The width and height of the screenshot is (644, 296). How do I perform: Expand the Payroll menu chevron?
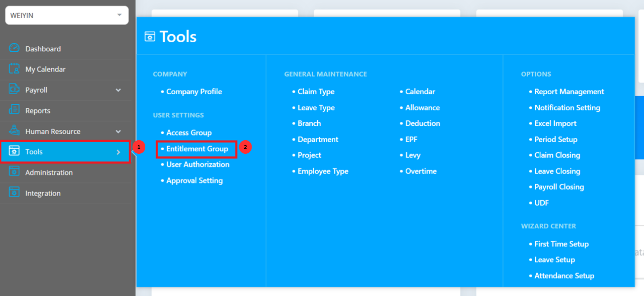click(118, 90)
